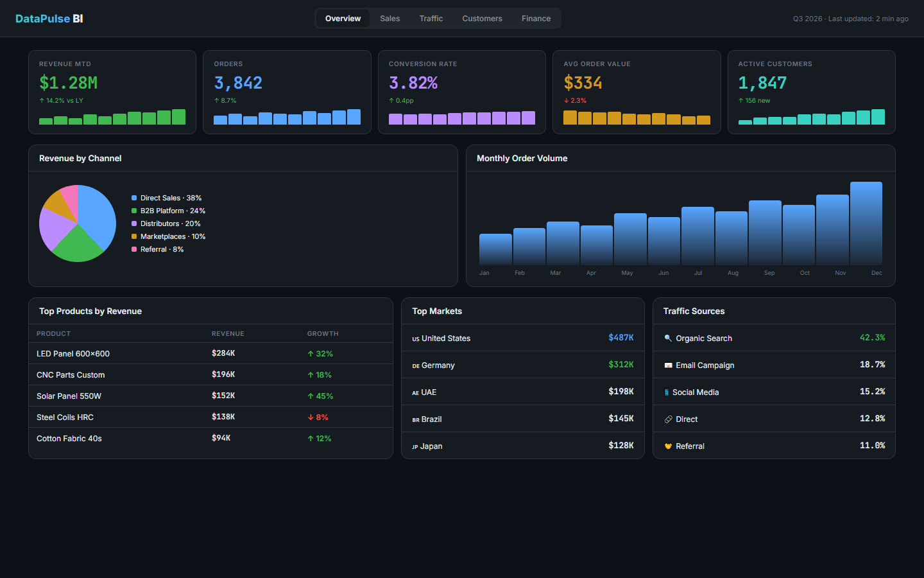Click the Email Campaign 18.7% value
924x578 pixels.
872,365
